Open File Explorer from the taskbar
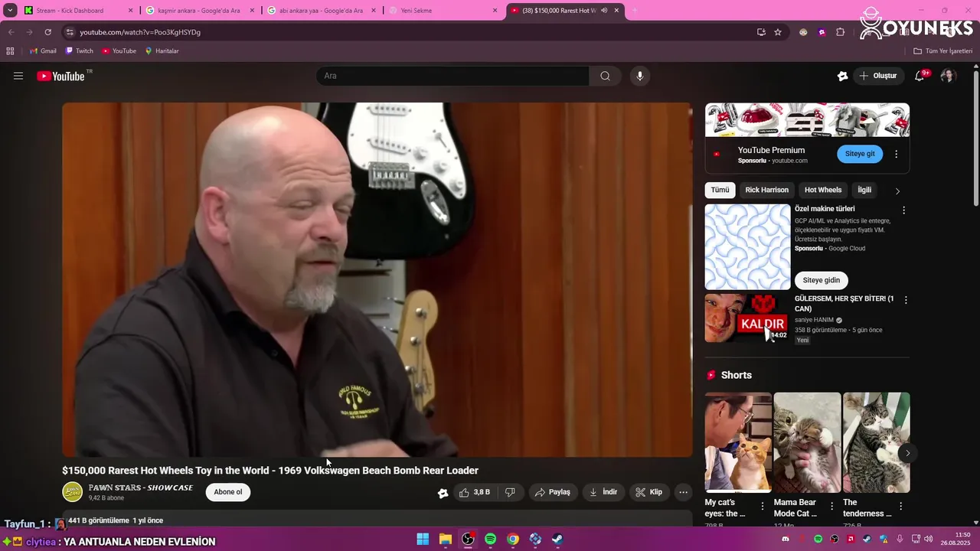This screenshot has width=980, height=551. coord(445,540)
